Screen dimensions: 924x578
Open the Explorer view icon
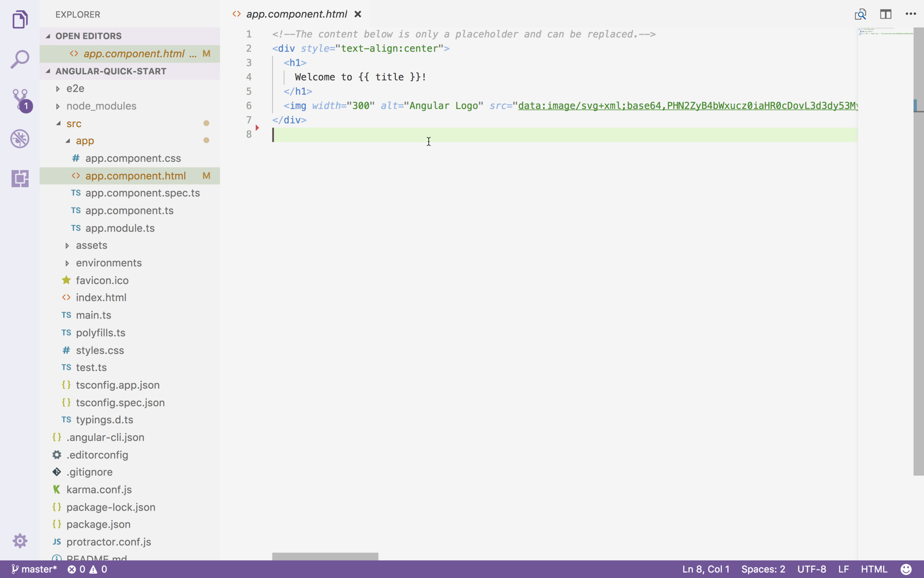click(x=20, y=20)
